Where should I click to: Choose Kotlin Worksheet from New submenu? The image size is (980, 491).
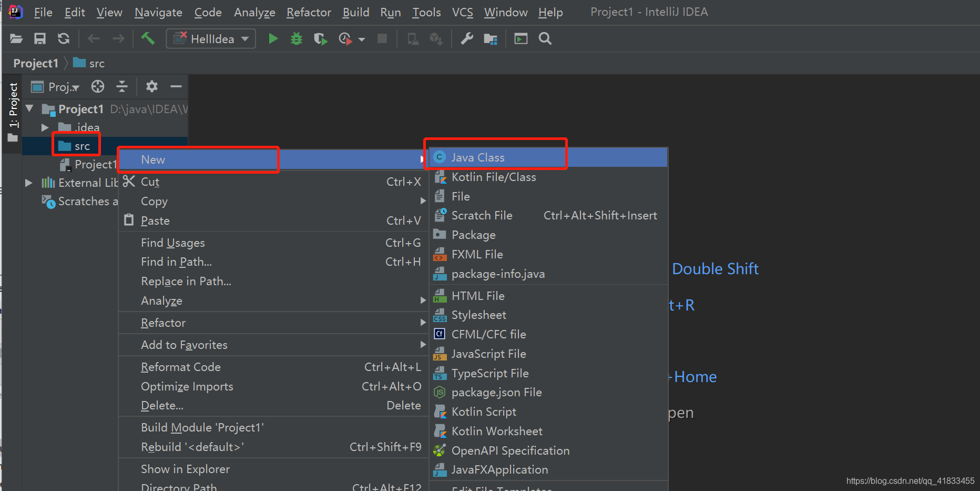coord(549,431)
